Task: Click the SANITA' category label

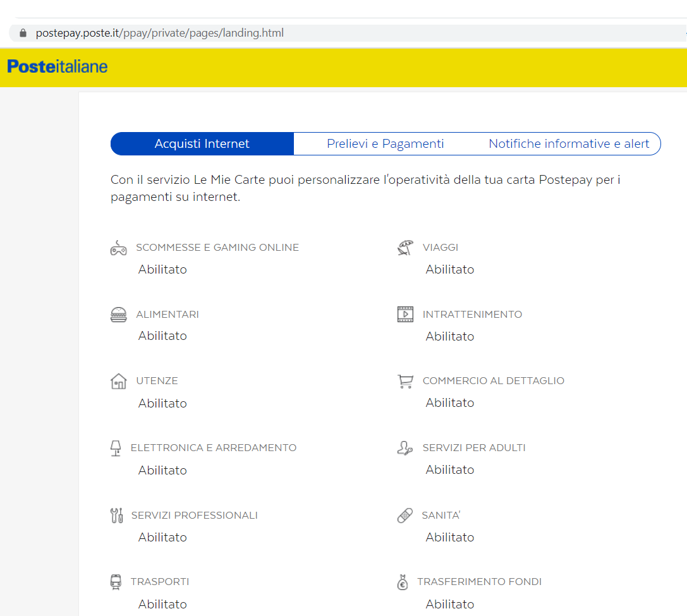Action: (x=441, y=516)
